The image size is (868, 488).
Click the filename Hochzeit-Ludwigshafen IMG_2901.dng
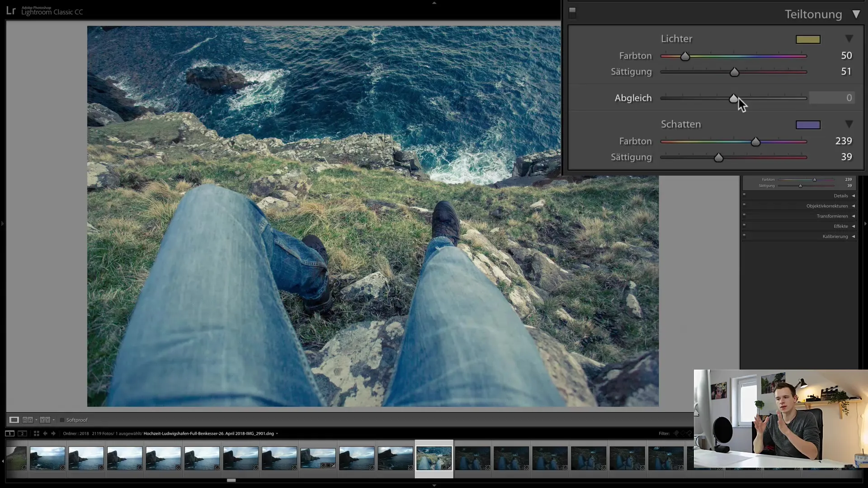point(208,433)
